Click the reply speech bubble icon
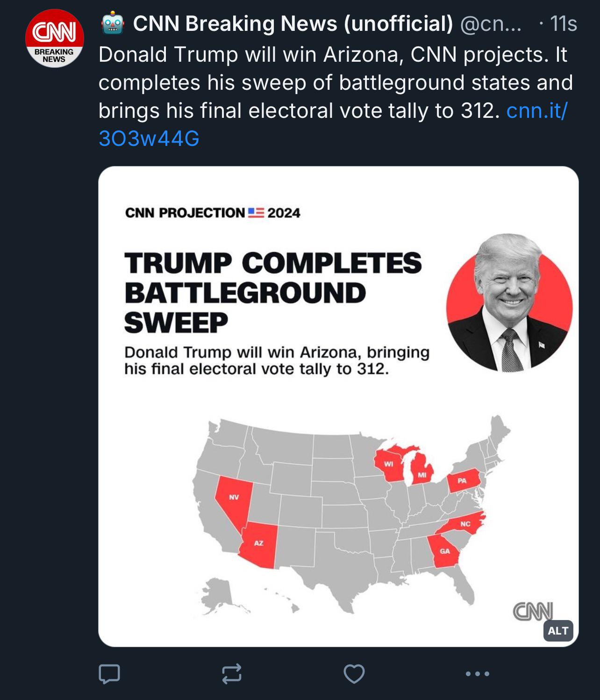Viewport: 600px width, 700px height. tap(109, 674)
